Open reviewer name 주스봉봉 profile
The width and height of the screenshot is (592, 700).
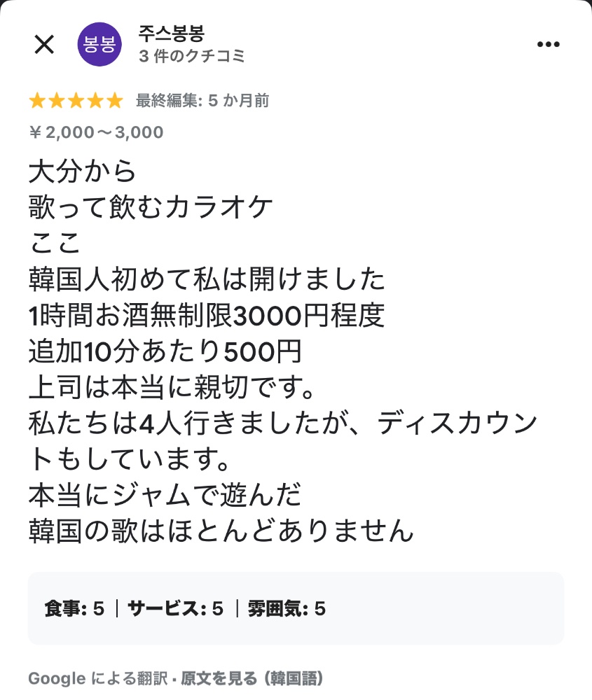coord(172,34)
